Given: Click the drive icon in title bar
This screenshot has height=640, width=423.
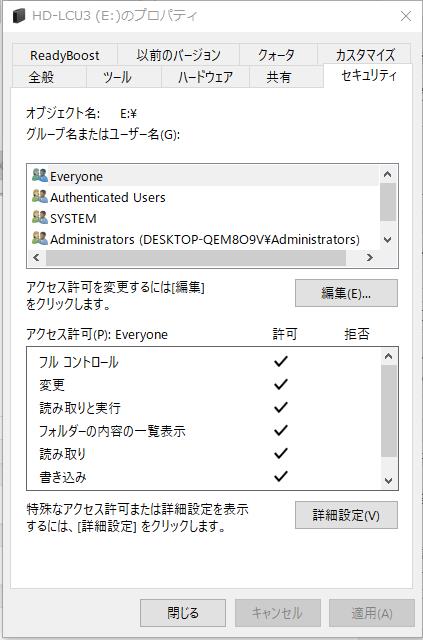Looking at the screenshot, I should click(x=19, y=16).
